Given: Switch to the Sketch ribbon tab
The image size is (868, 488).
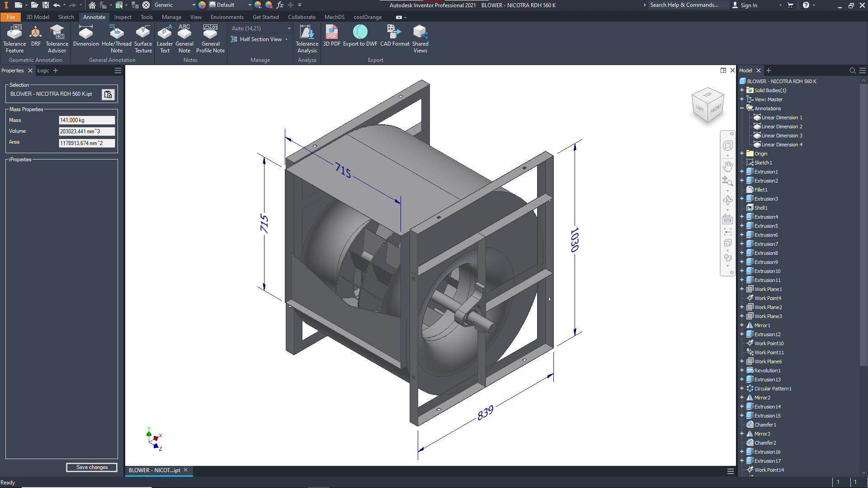Looking at the screenshot, I should click(x=66, y=17).
